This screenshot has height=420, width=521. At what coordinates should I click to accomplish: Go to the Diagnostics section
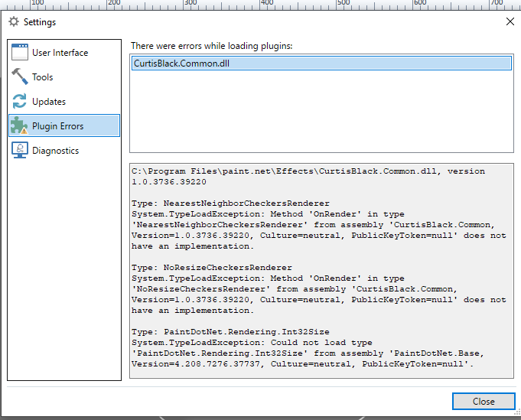click(64, 150)
